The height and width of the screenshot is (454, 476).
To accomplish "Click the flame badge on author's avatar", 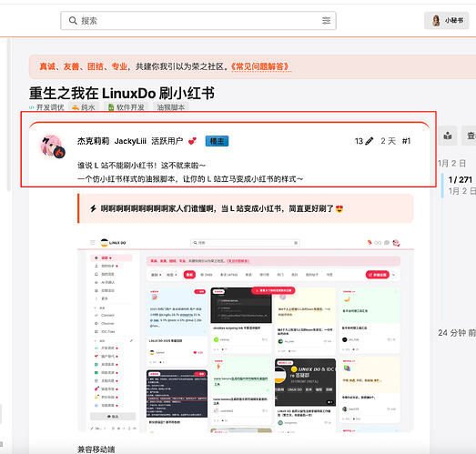I will pos(59,153).
